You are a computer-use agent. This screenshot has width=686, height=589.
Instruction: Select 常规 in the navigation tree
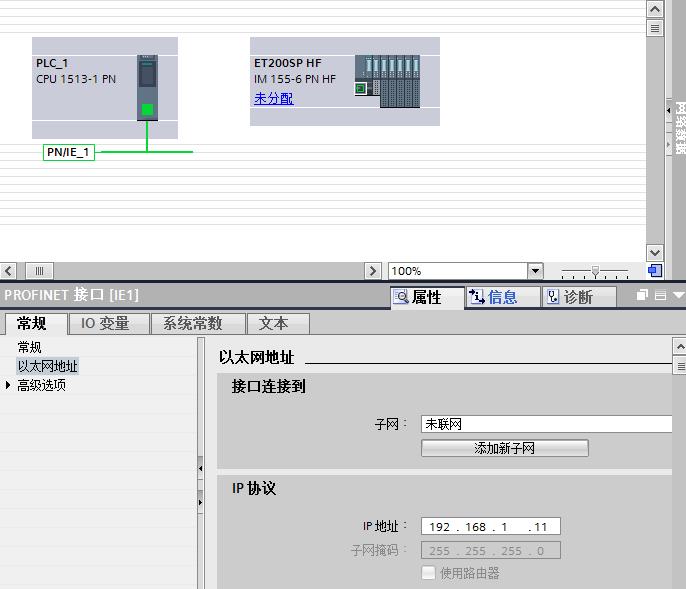pos(29,347)
